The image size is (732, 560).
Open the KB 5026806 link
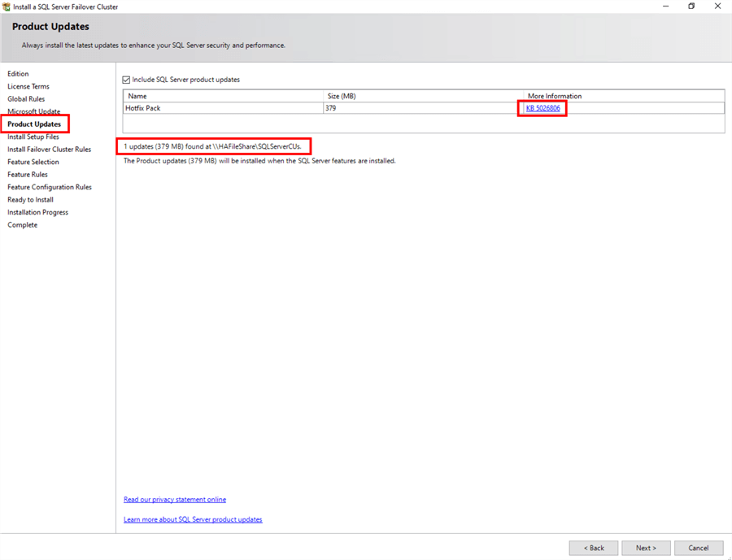click(543, 108)
